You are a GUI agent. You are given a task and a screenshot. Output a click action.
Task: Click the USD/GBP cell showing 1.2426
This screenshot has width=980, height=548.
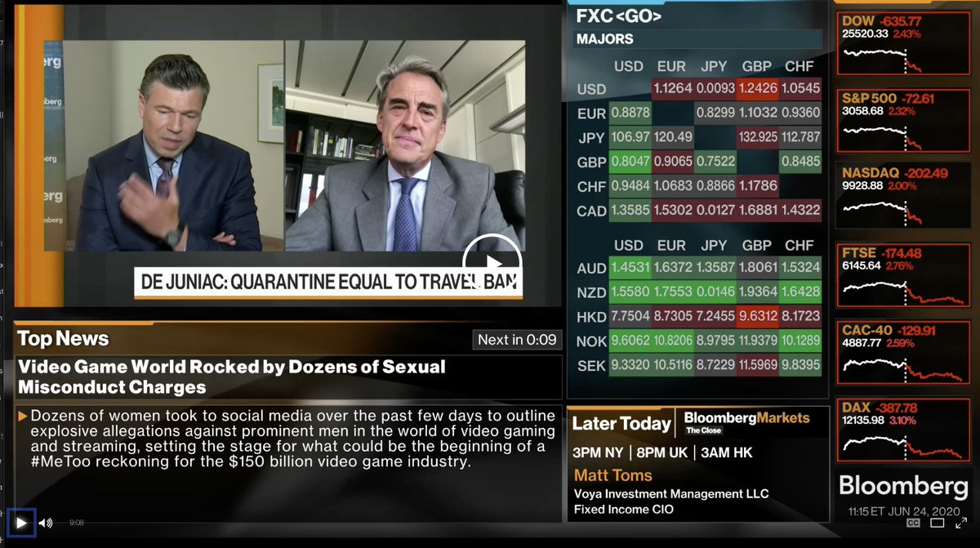pos(758,89)
